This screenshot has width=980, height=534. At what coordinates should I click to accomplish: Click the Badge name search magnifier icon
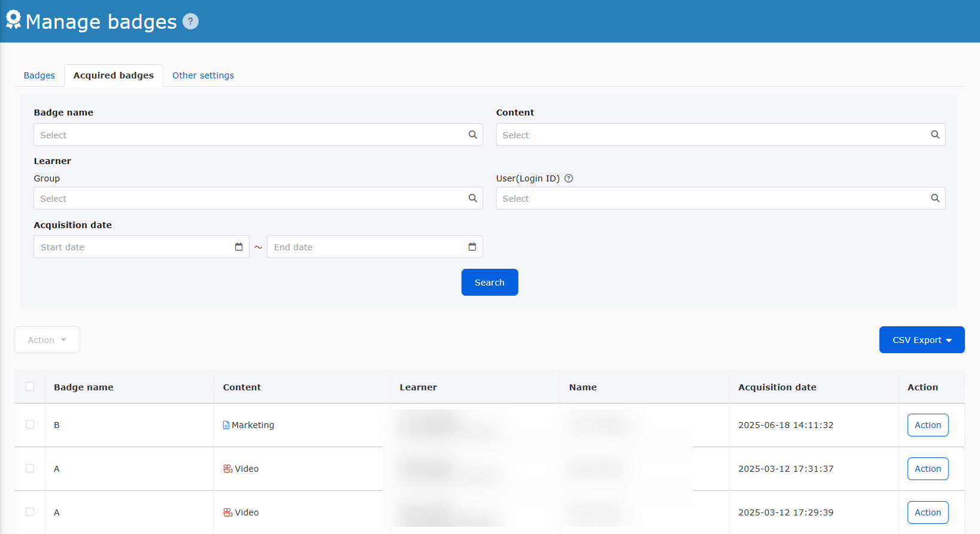pyautogui.click(x=472, y=135)
